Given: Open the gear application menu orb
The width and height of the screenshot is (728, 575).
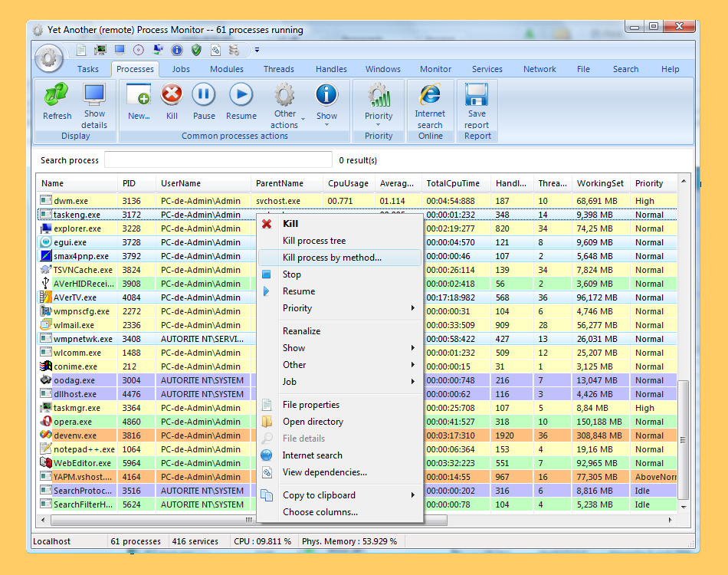Looking at the screenshot, I should coord(49,58).
